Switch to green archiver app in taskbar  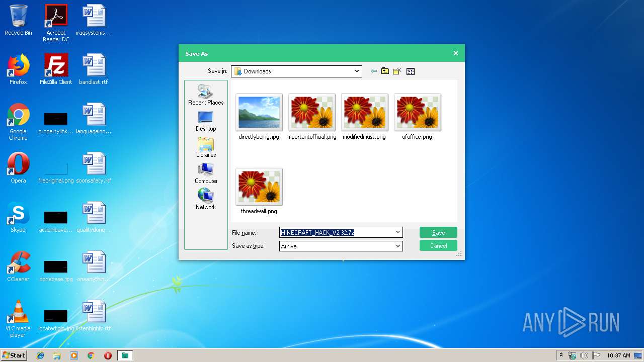pyautogui.click(x=125, y=355)
